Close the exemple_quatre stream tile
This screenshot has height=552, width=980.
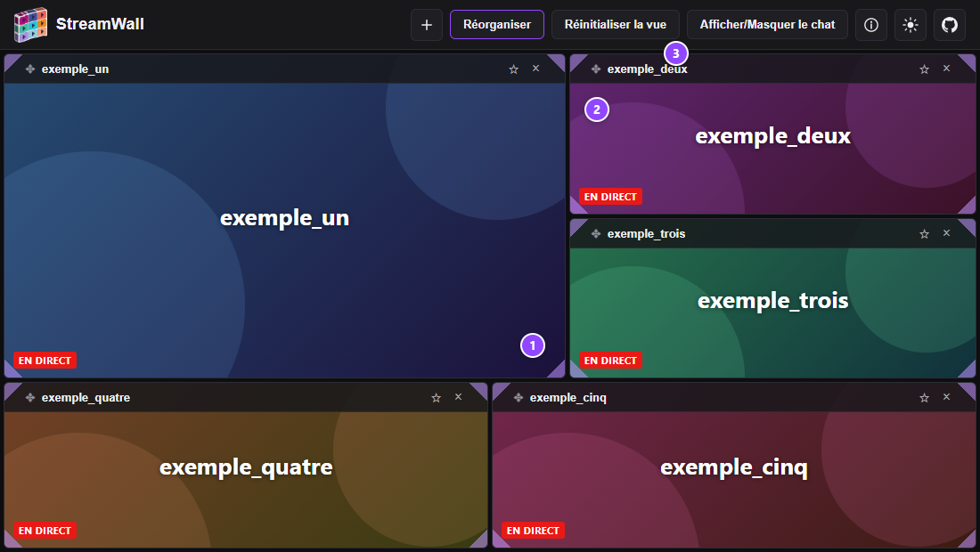[458, 397]
